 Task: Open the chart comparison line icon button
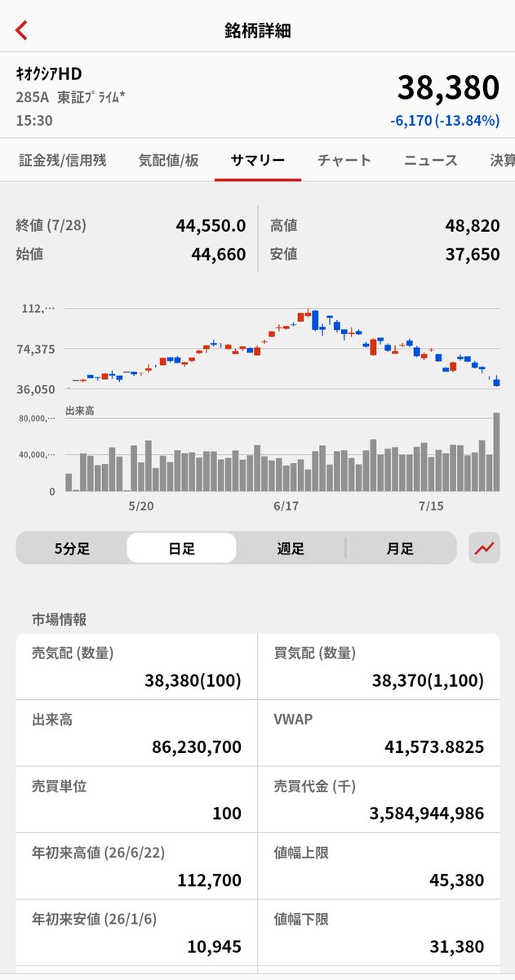pyautogui.click(x=484, y=548)
